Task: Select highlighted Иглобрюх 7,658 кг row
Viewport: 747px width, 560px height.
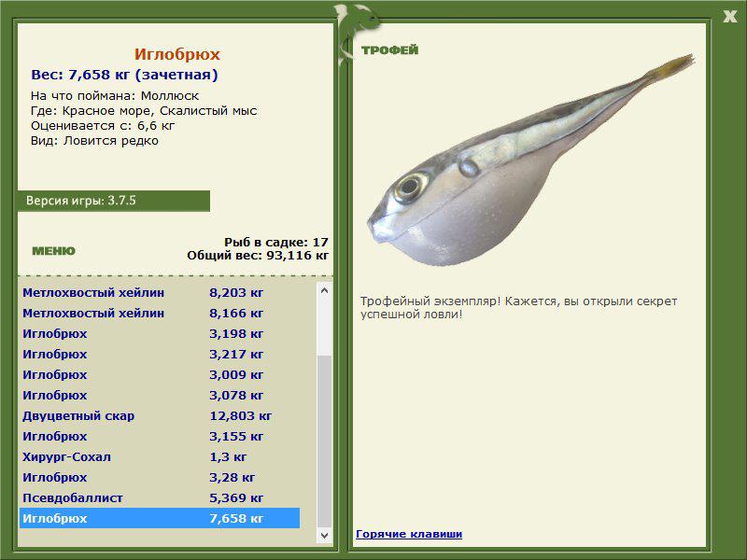Action: click(160, 518)
